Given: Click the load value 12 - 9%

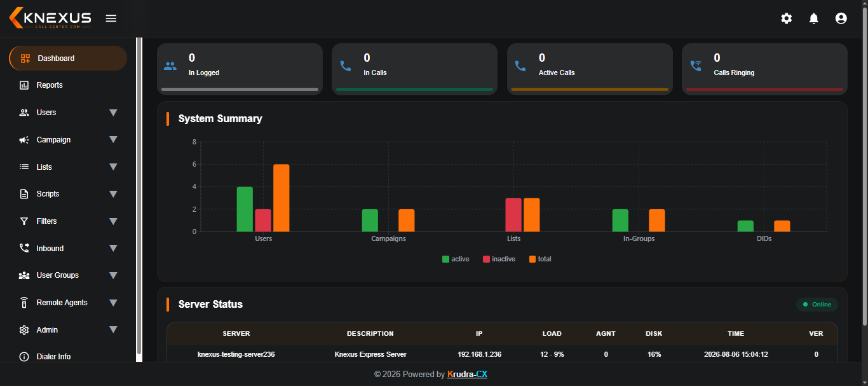Looking at the screenshot, I should (x=552, y=354).
